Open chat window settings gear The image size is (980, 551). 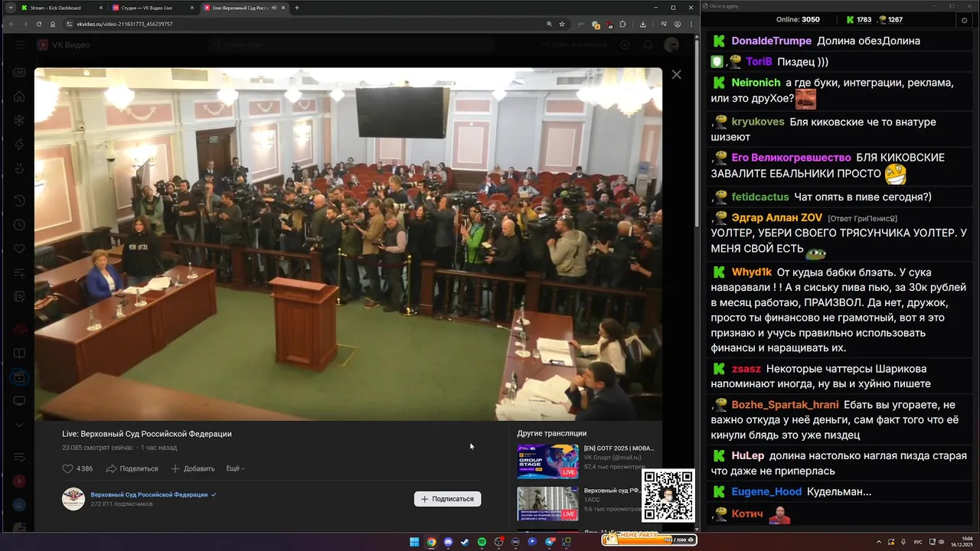964,19
